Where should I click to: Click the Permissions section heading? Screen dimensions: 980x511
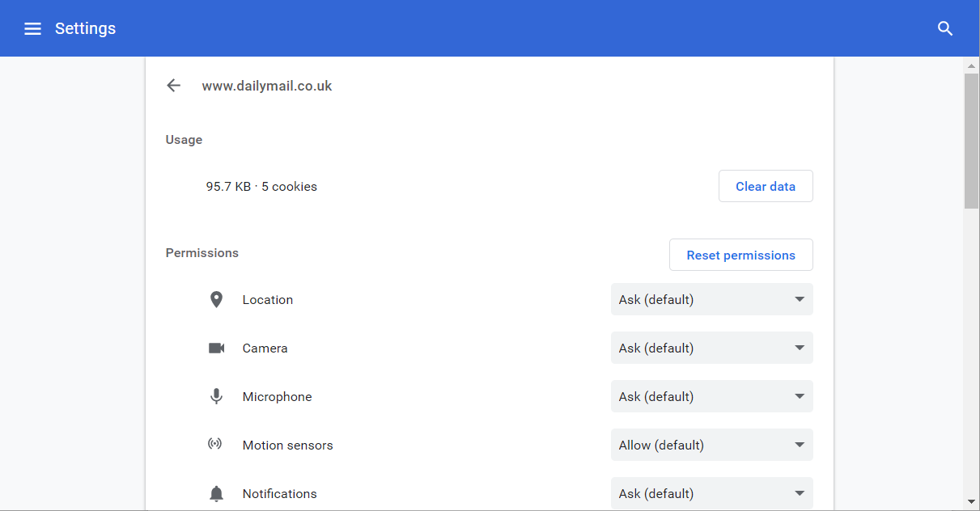[x=202, y=253]
